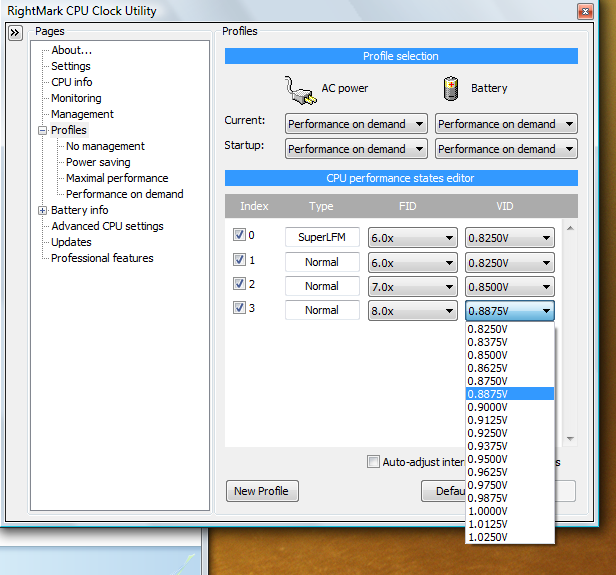Open the Battery Startup profile dropdown
Image resolution: width=616 pixels, height=575 pixels.
[506, 149]
